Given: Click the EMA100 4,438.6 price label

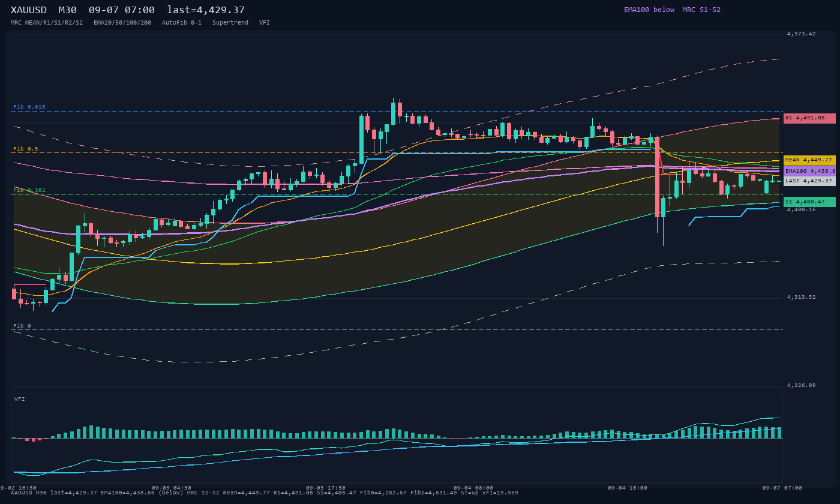Looking at the screenshot, I should pos(809,171).
